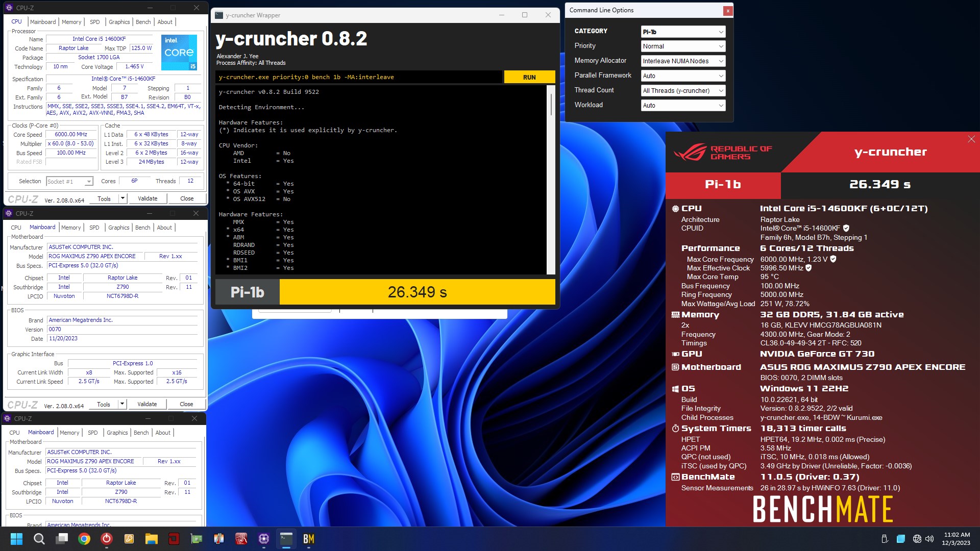Image resolution: width=980 pixels, height=551 pixels.
Task: Open the Socket #1 selection dropdown
Action: pos(69,182)
